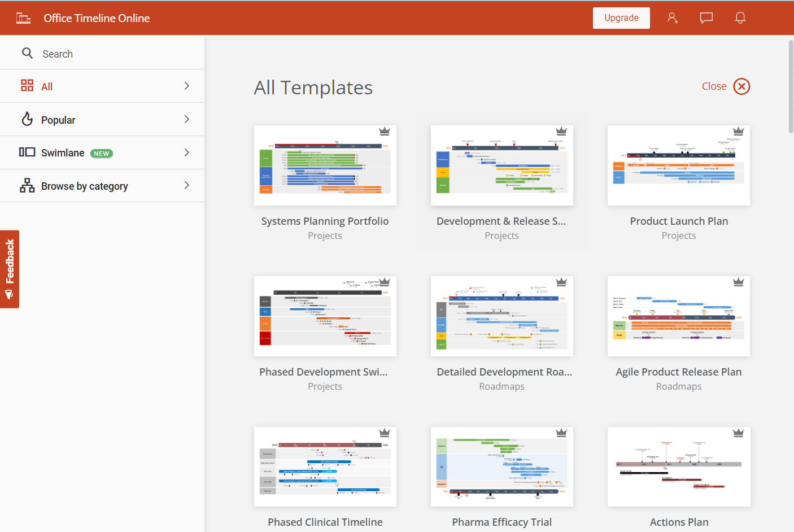Expand the Swimlane section chevron
Image resolution: width=794 pixels, height=532 pixels.
(186, 152)
